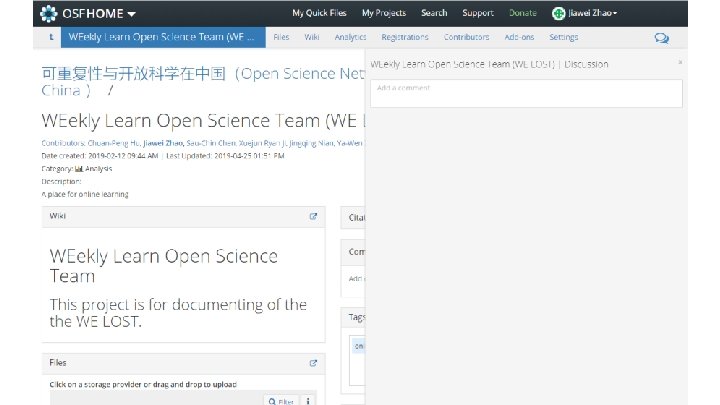This screenshot has width=720, height=405.
Task: Open Wiki widget in full page icon
Action: pos(313,216)
